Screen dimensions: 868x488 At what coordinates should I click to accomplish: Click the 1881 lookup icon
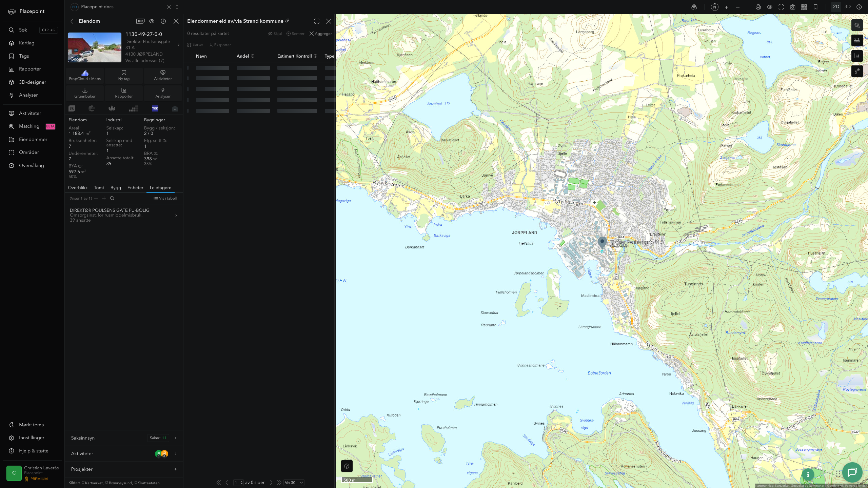pyautogui.click(x=140, y=21)
